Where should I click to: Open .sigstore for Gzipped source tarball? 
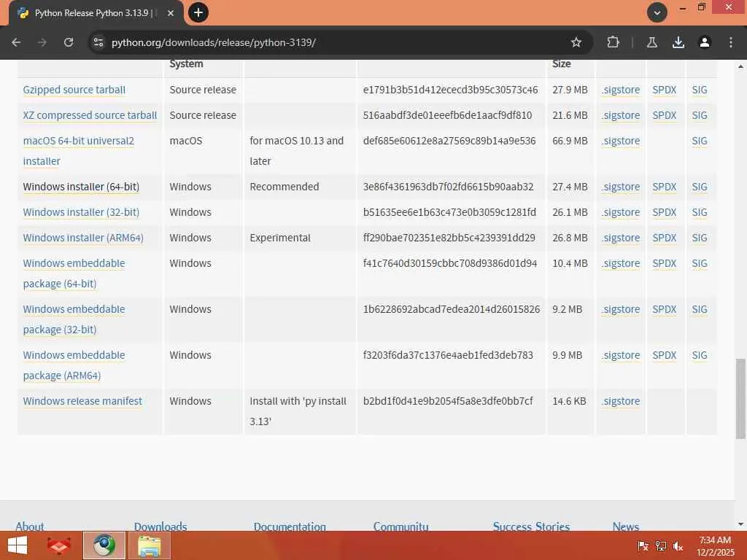tap(621, 90)
